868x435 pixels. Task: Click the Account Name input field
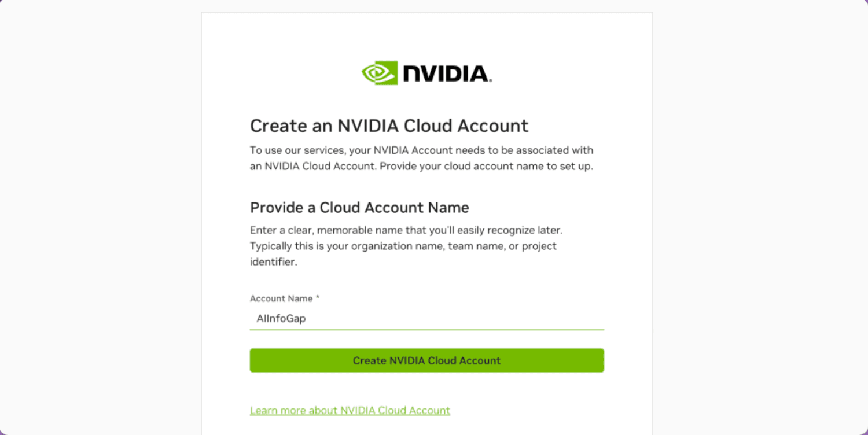click(426, 318)
